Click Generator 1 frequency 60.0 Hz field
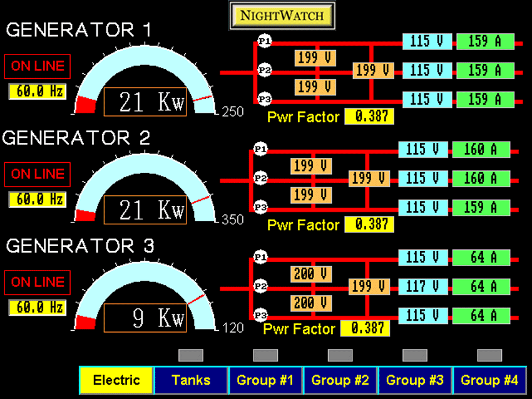This screenshot has height=399, width=532. (37, 91)
